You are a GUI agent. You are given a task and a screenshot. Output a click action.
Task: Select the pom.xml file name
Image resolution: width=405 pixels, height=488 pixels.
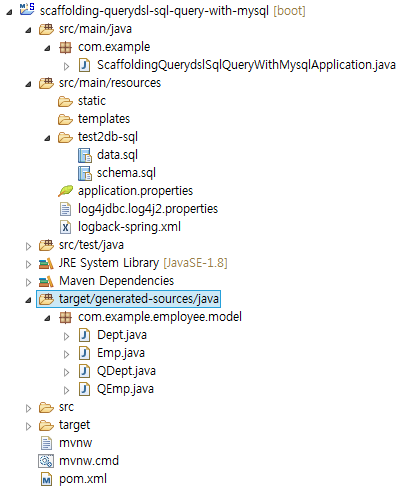click(x=83, y=479)
